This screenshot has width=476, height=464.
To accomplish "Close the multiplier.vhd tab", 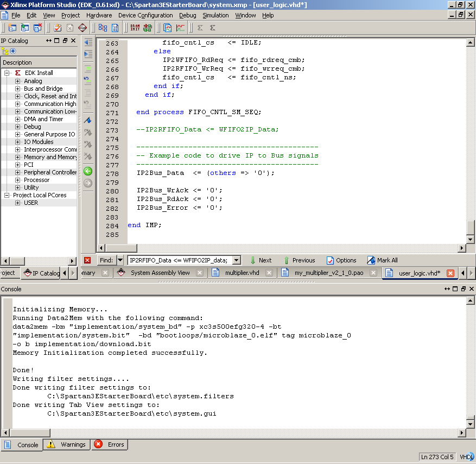I will click(269, 273).
